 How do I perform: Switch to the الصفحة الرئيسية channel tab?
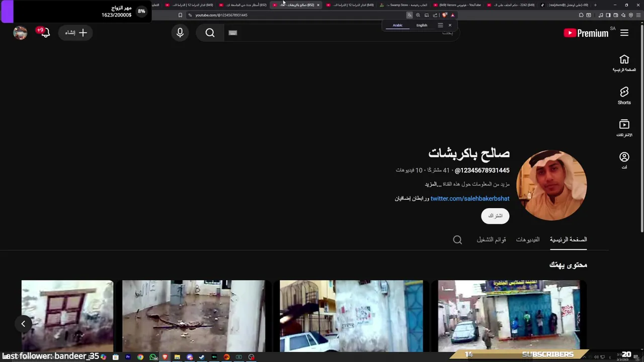coord(568,239)
